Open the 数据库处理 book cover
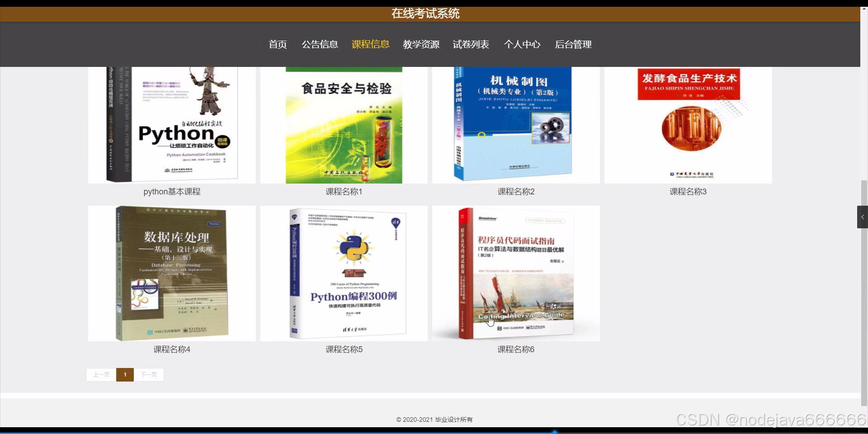868x434 pixels. coord(172,274)
